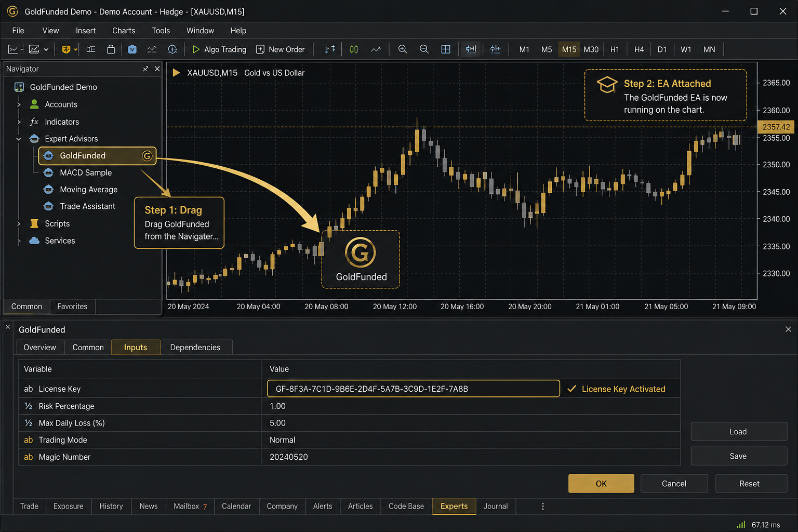
Task: Click the VPS clock icon in toolbar
Action: 172,49
